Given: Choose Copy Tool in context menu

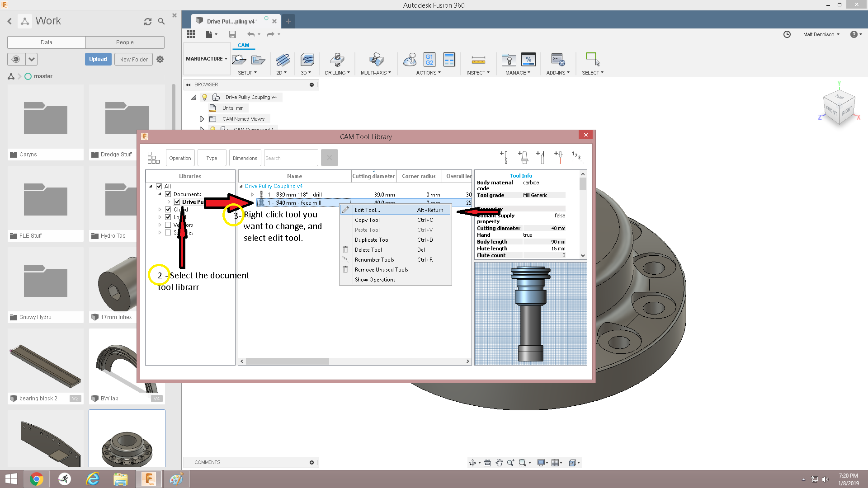Looking at the screenshot, I should (x=395, y=220).
